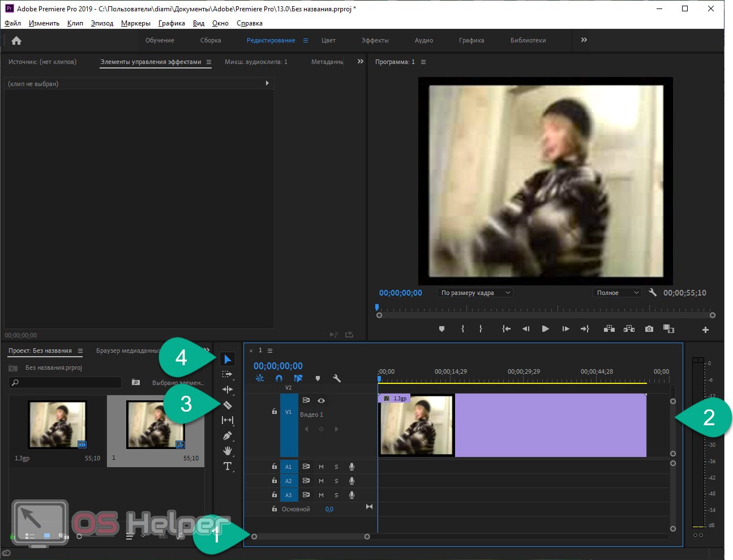The height and width of the screenshot is (560, 733).
Task: Select the Selection tool arrow
Action: [228, 359]
